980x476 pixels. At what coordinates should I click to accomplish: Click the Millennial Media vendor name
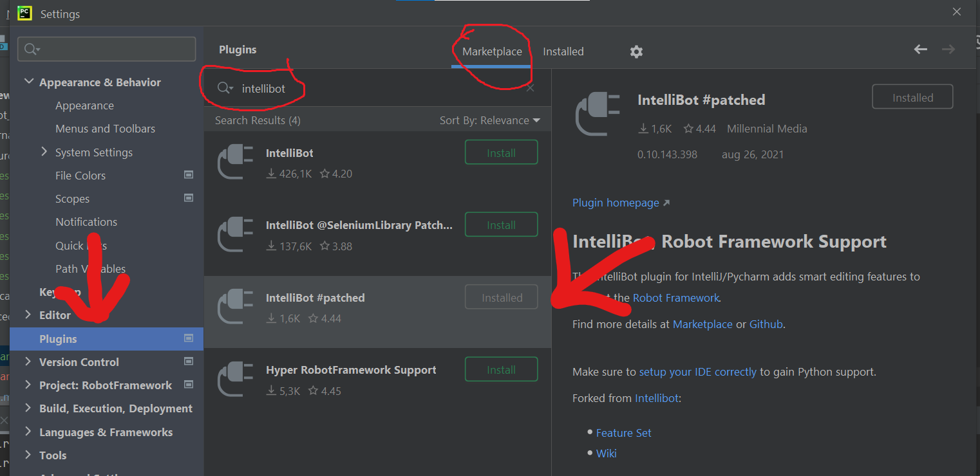click(x=767, y=129)
